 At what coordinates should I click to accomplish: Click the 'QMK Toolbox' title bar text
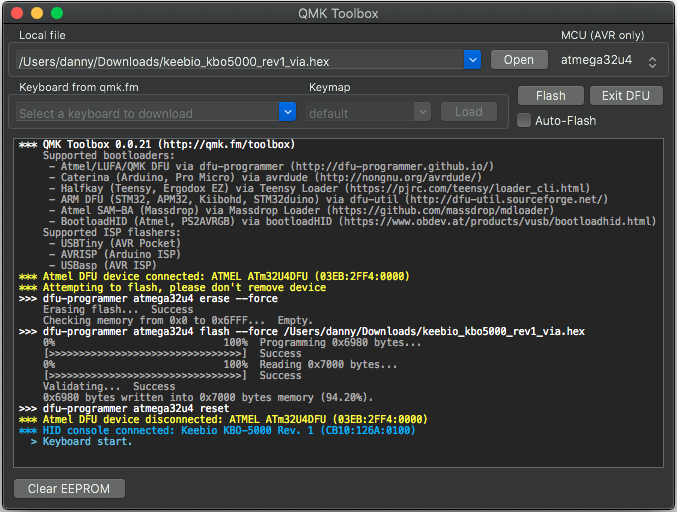(338, 13)
